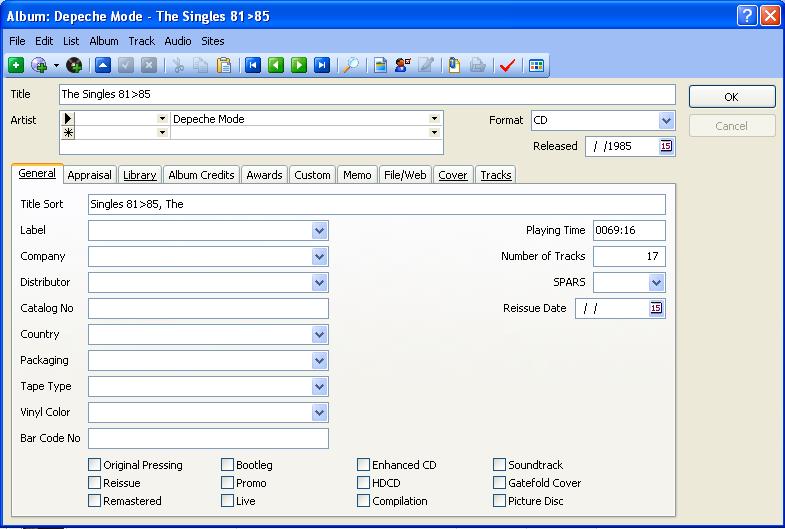
Task: Tick the Gatefold Cover checkbox
Action: tap(499, 482)
